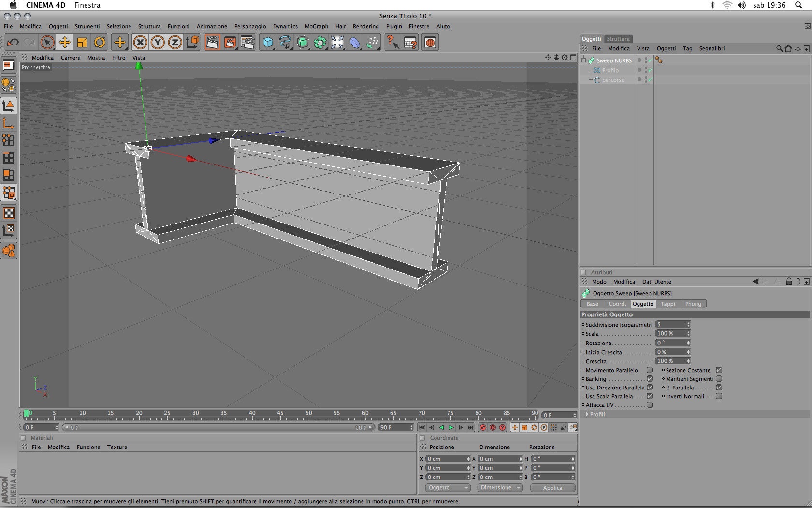812x508 pixels.
Task: Collapse the Sweep NURBS hierarchy
Action: point(584,60)
